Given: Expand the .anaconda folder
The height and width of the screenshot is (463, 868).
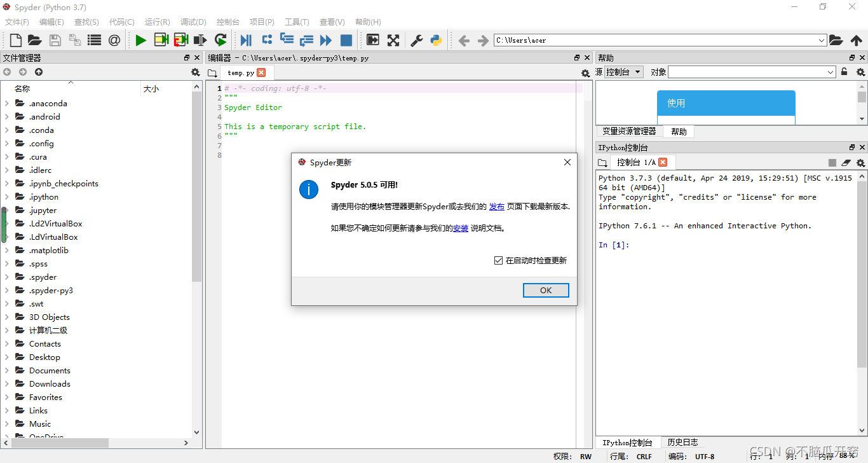Looking at the screenshot, I should tap(7, 103).
